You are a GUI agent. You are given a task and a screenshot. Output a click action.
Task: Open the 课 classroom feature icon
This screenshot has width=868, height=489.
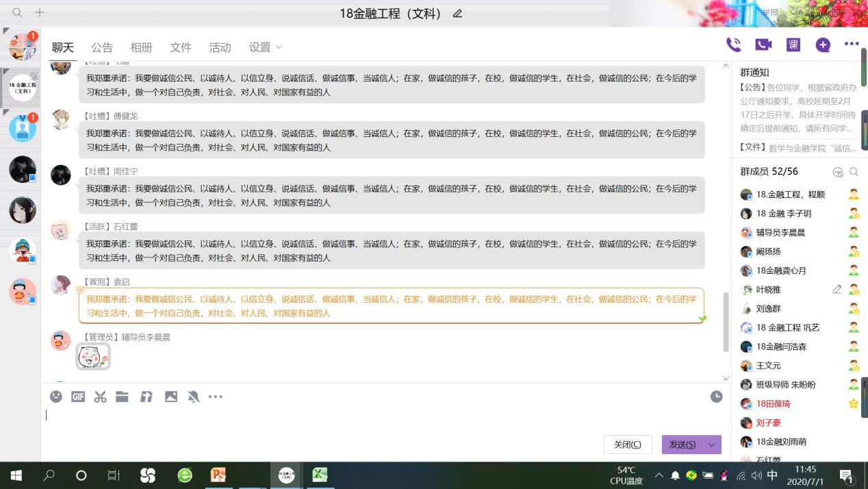793,45
